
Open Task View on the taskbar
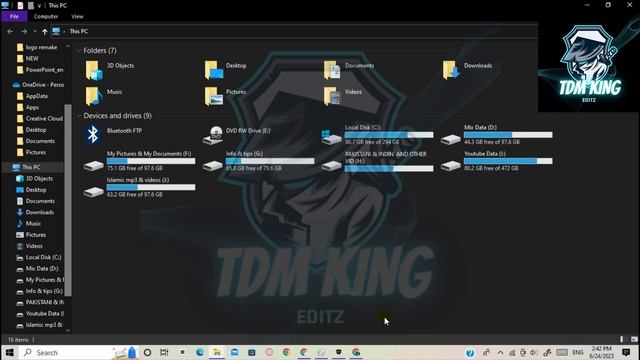tap(164, 352)
